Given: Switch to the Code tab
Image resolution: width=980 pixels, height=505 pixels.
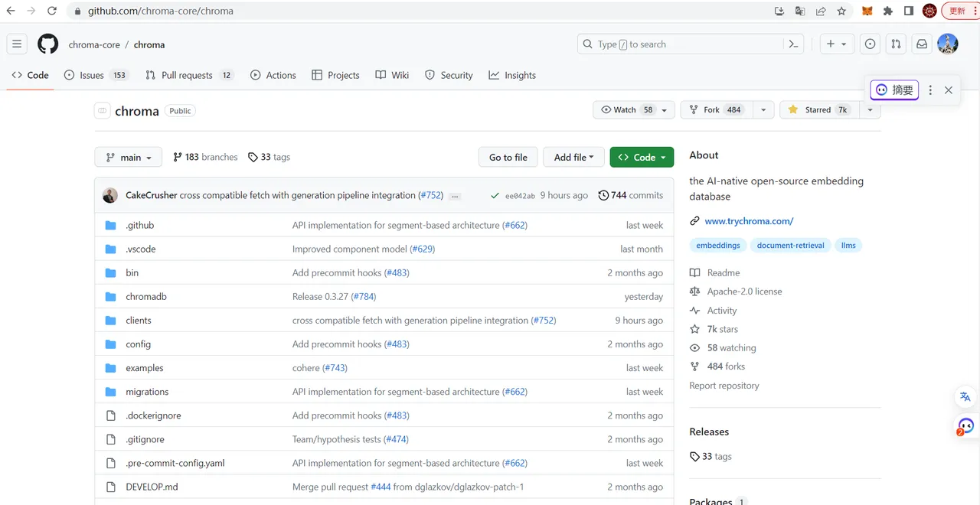Looking at the screenshot, I should [30, 75].
